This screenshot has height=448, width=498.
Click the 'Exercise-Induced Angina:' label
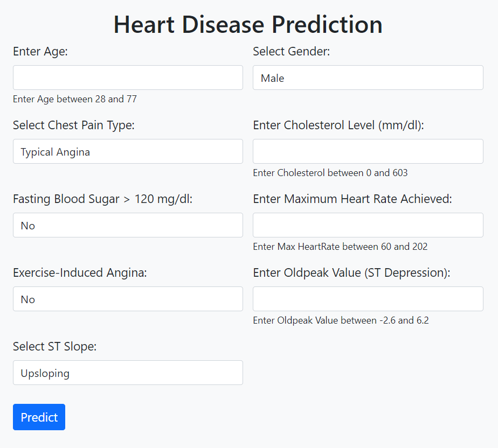[x=80, y=272]
